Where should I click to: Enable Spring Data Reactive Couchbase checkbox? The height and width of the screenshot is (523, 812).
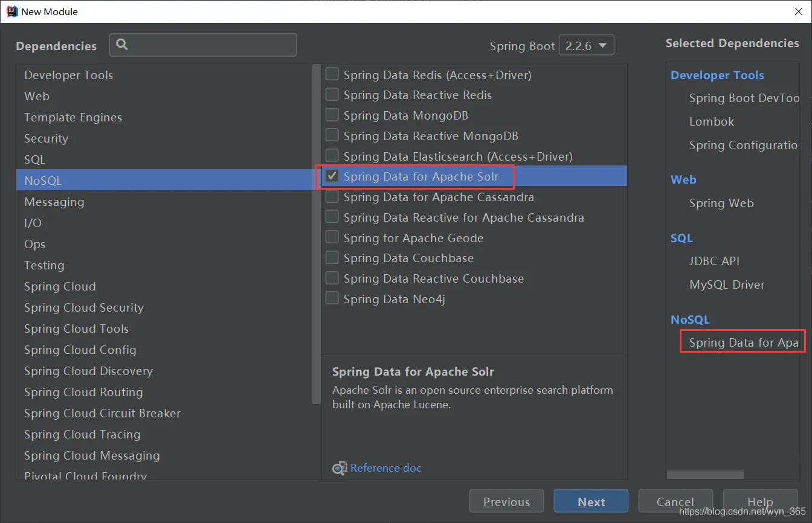[x=332, y=278]
